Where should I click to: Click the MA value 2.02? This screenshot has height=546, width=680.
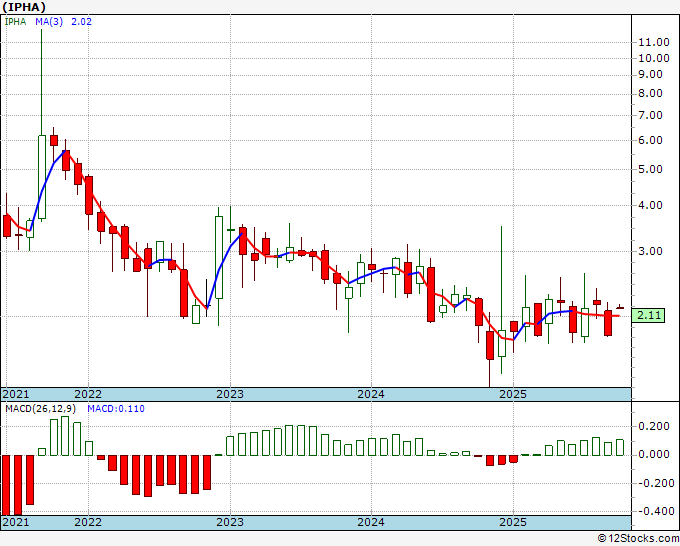click(81, 22)
